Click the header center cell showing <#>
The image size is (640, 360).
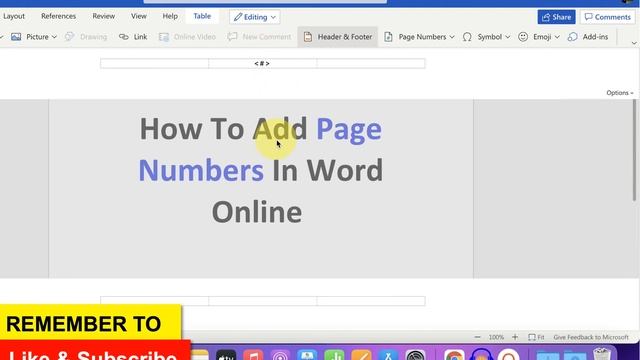tap(262, 63)
